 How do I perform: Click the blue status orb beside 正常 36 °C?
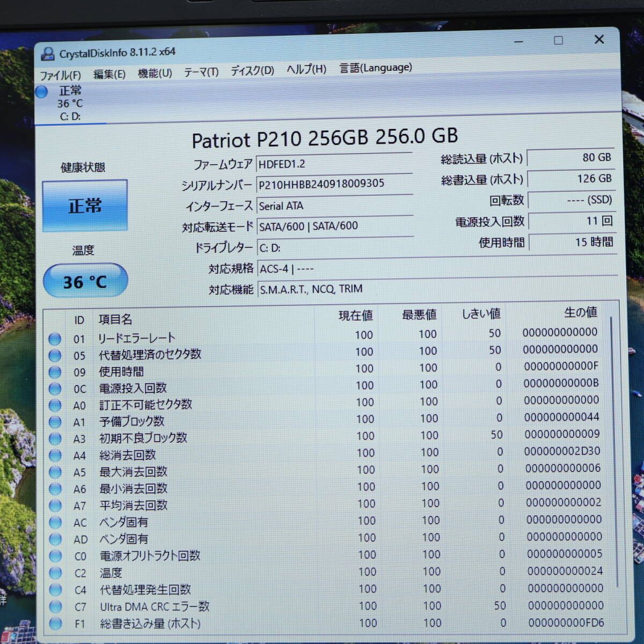(x=41, y=92)
